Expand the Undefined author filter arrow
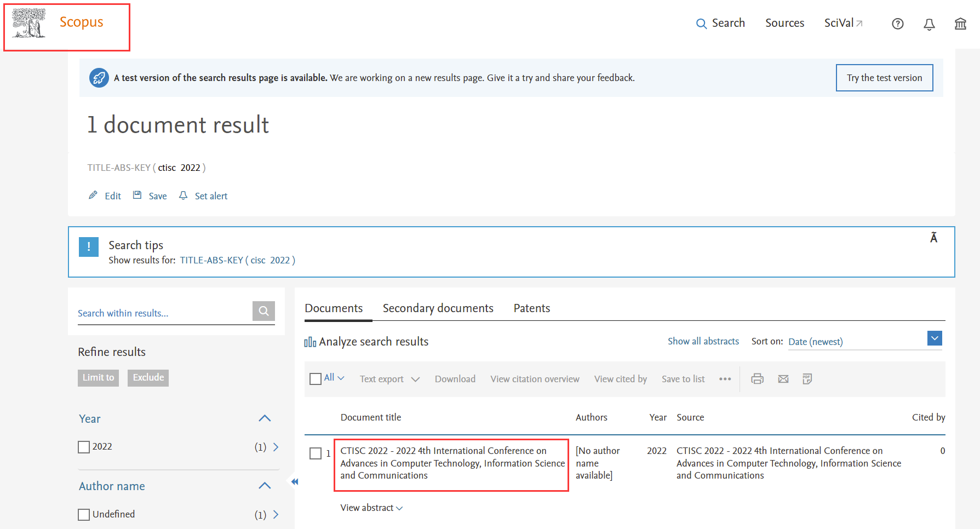Viewport: 980px width, 529px height. pos(276,515)
